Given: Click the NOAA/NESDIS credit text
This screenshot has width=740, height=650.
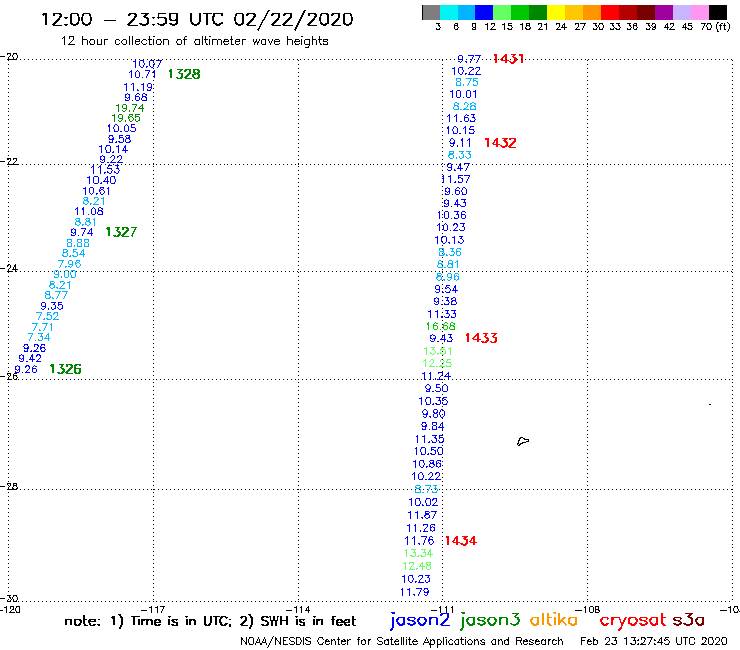Looking at the screenshot, I should 402,642.
